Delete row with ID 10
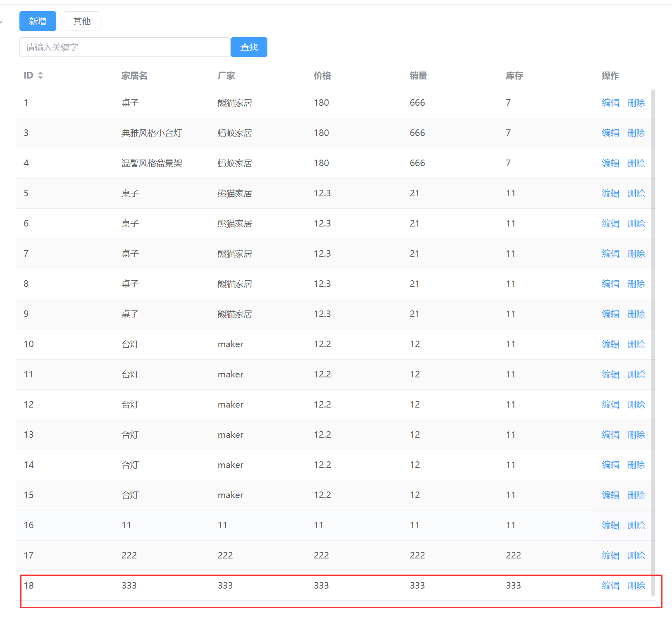This screenshot has height=625, width=672. pos(636,344)
